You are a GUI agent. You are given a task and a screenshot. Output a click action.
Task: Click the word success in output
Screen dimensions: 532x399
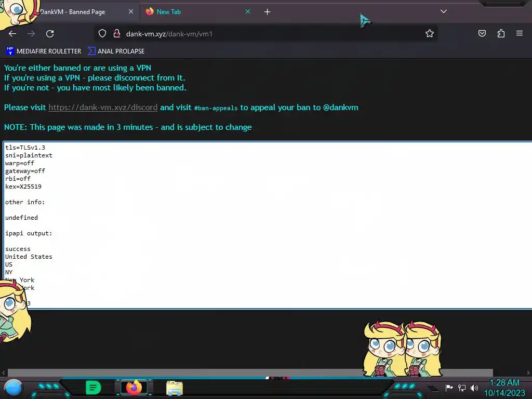(18, 249)
